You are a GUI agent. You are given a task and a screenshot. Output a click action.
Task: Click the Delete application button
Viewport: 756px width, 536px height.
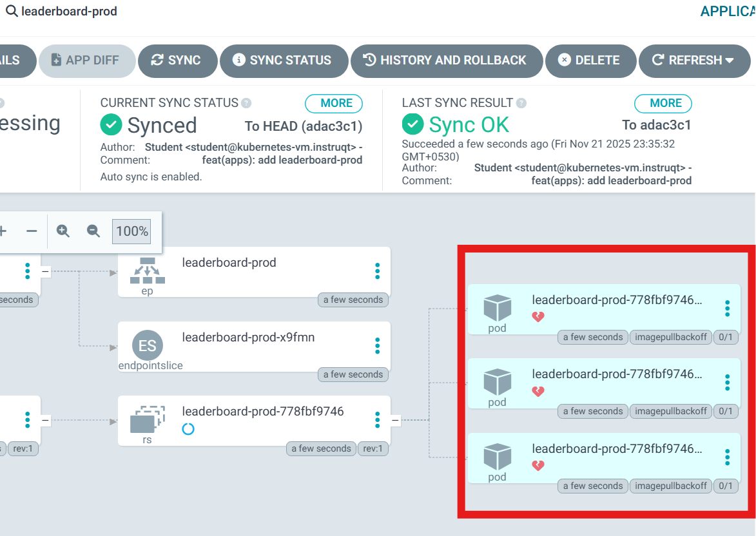click(590, 61)
